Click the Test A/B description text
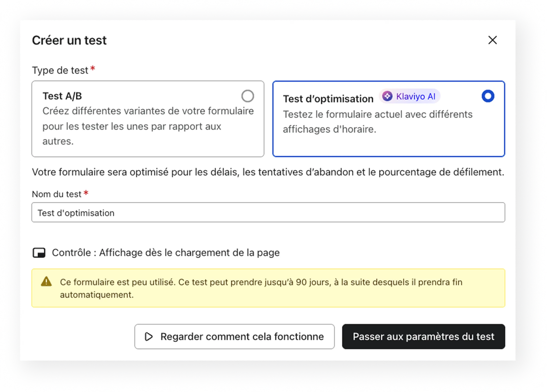This screenshot has width=547, height=392. (148, 126)
